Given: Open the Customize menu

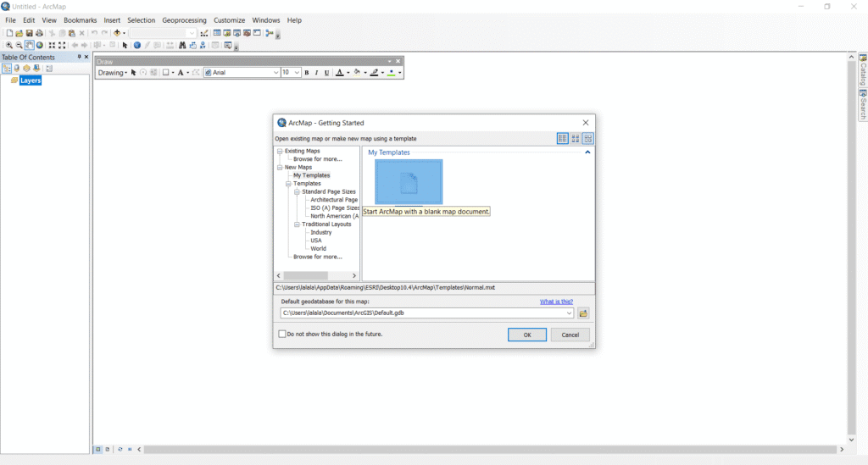Looking at the screenshot, I should pos(229,20).
